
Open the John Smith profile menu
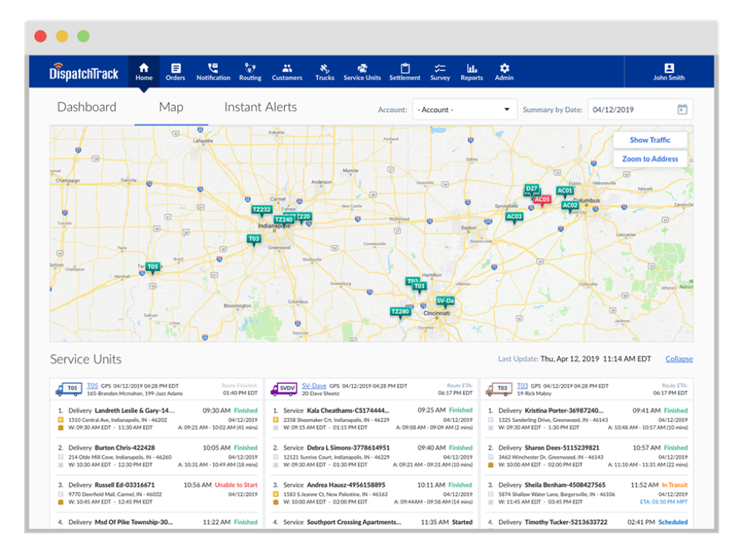tap(668, 72)
